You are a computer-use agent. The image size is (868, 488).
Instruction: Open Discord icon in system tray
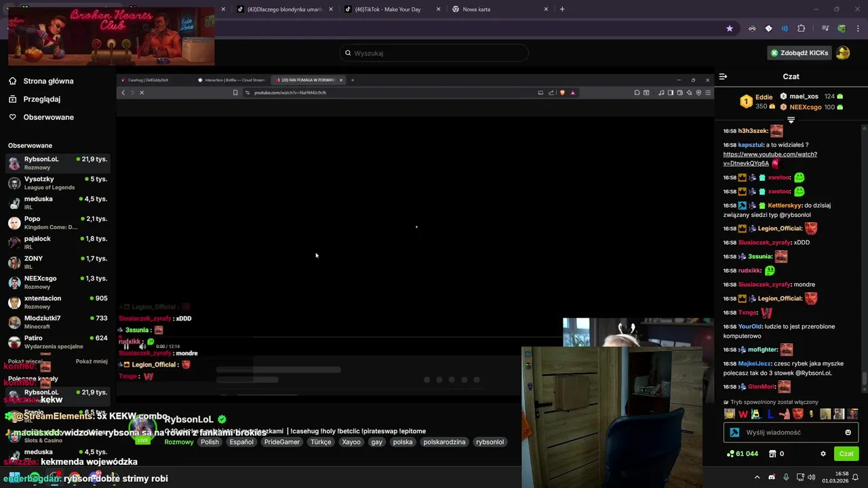(x=772, y=477)
